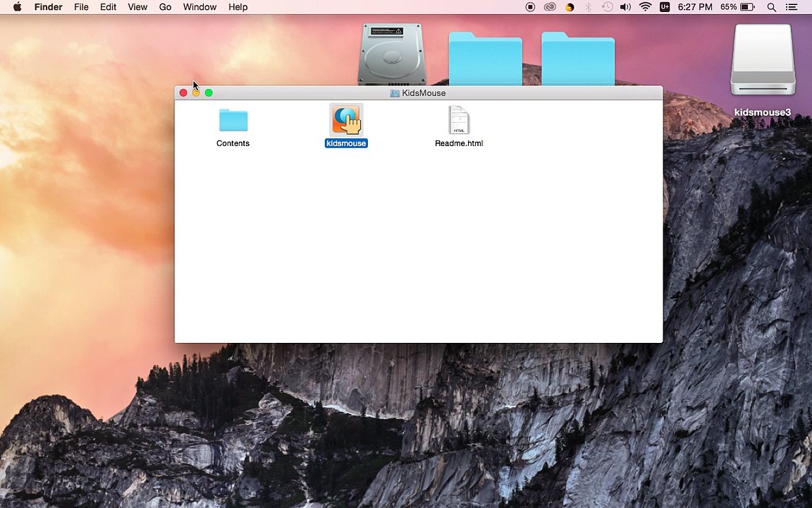Select the second blue desktop folder near drive
Screen dimensions: 812x508
[578, 59]
